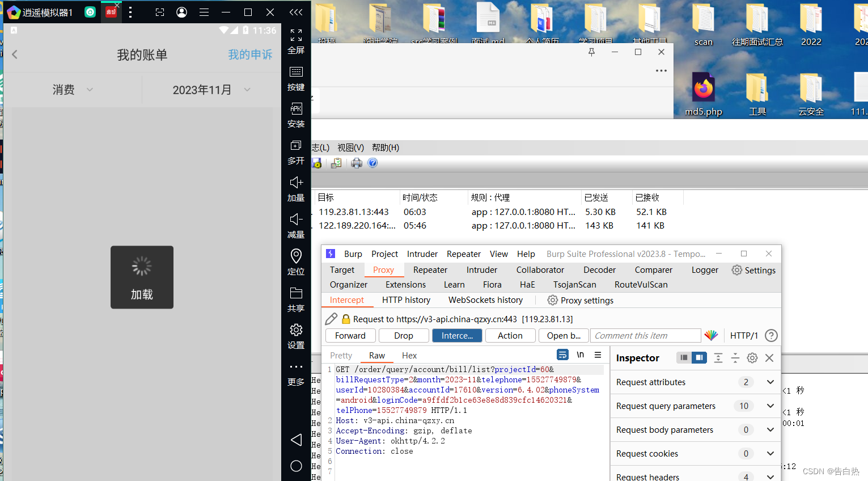Image resolution: width=868 pixels, height=481 pixels.
Task: Collapse emulator sidebar with triple-chevron icon
Action: coord(295,12)
